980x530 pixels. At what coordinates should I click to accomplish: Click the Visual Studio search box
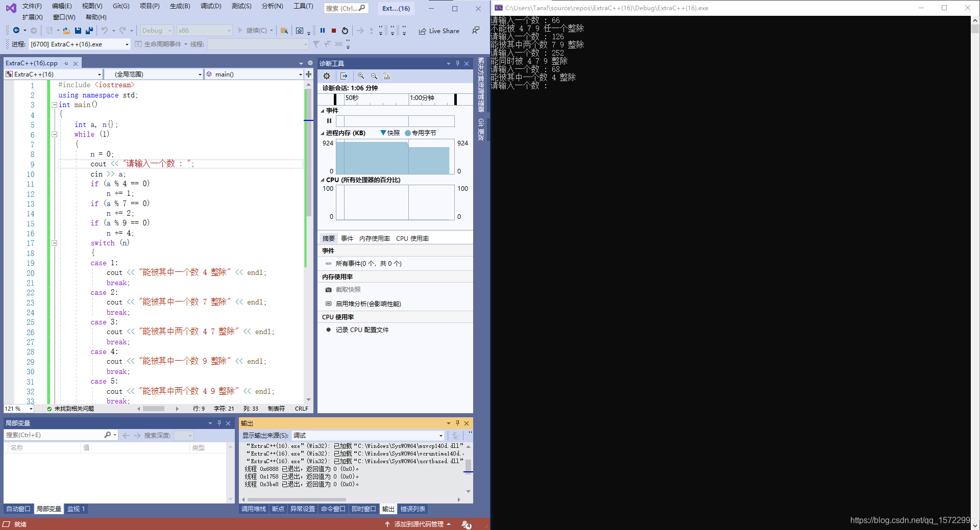[346, 8]
